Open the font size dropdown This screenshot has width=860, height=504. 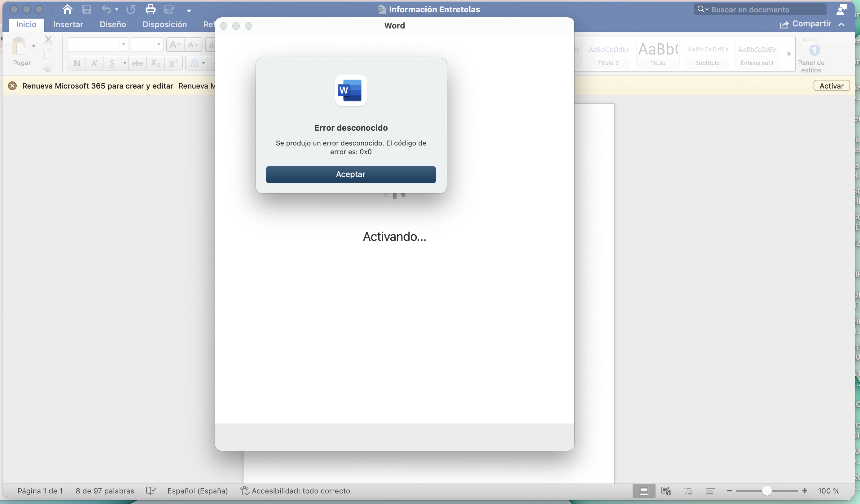point(147,44)
